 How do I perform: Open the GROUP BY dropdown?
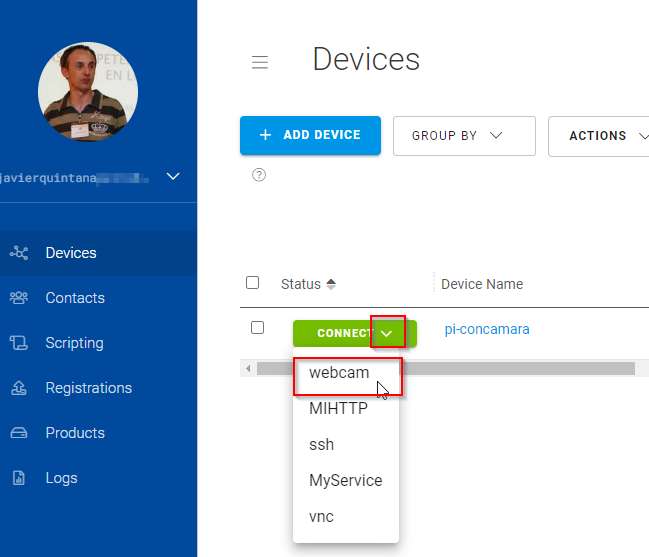(464, 136)
